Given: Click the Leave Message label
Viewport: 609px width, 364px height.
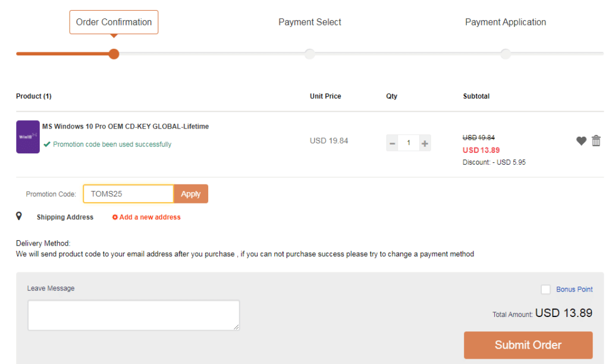Looking at the screenshot, I should (x=51, y=288).
